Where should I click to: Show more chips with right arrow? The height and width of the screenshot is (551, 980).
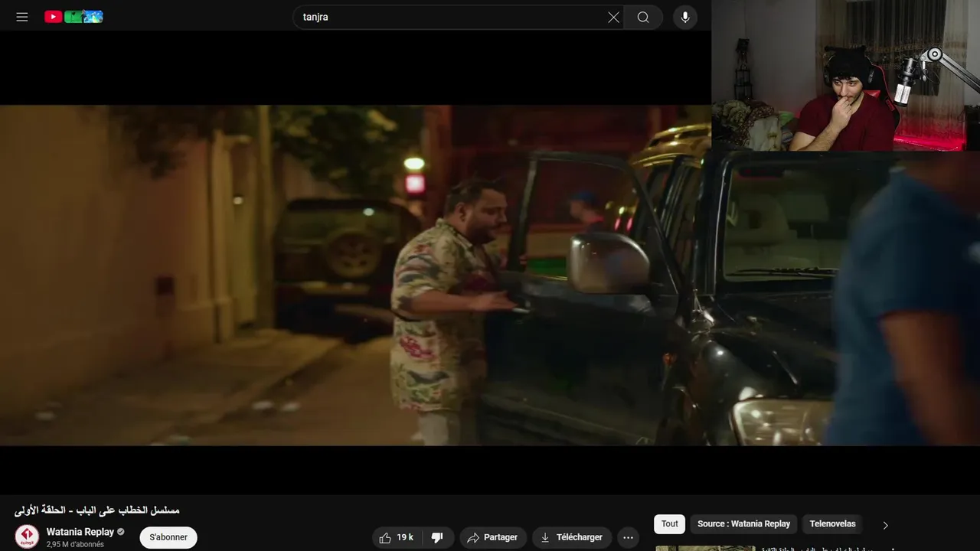[886, 525]
